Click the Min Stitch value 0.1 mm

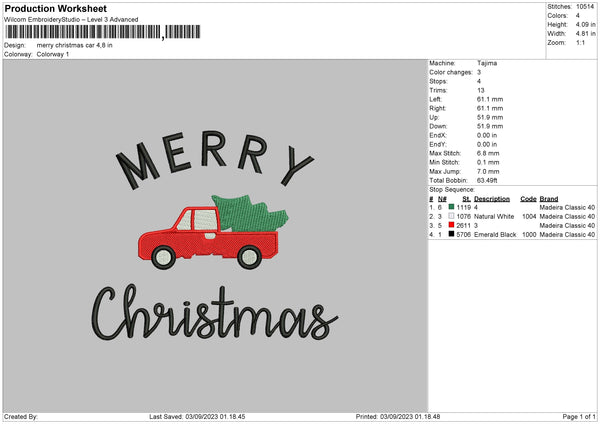click(488, 162)
